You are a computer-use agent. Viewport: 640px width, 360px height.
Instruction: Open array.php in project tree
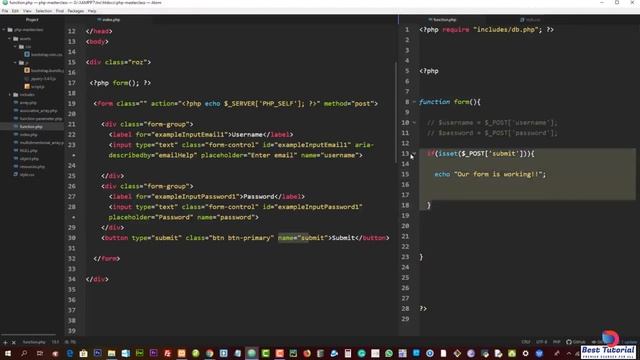click(x=25, y=103)
